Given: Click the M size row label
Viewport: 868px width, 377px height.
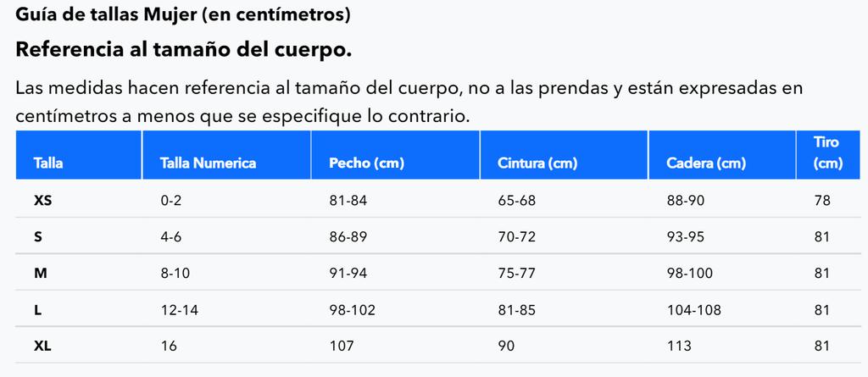Looking at the screenshot, I should point(39,273).
